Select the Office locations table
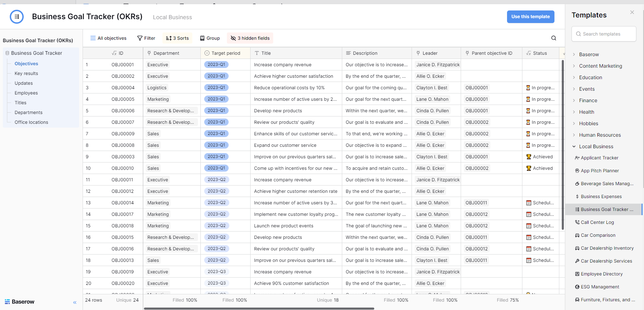644x310 pixels. point(31,122)
